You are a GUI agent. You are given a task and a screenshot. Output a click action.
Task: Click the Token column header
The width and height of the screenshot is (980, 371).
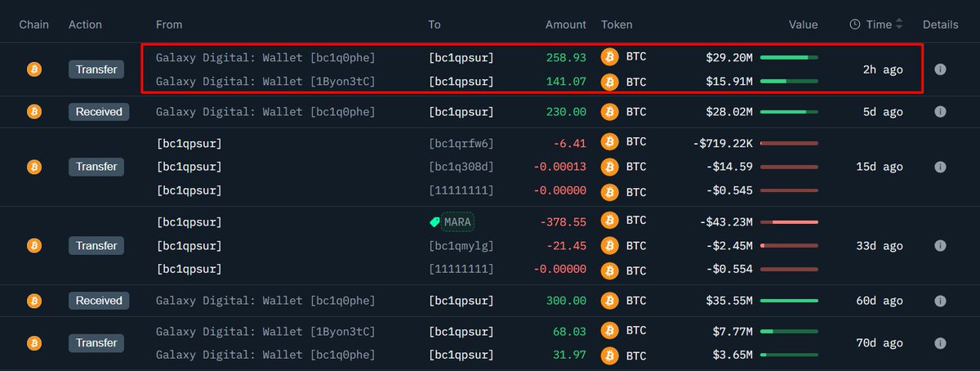point(617,25)
